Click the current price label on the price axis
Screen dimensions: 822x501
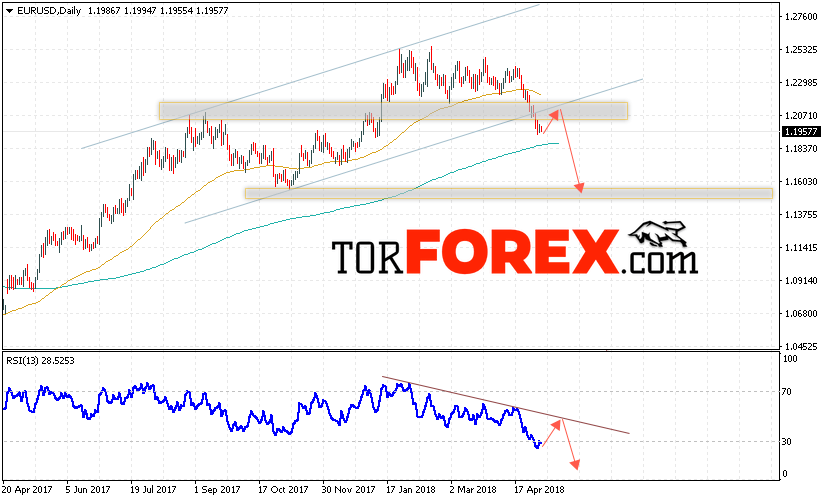801,132
